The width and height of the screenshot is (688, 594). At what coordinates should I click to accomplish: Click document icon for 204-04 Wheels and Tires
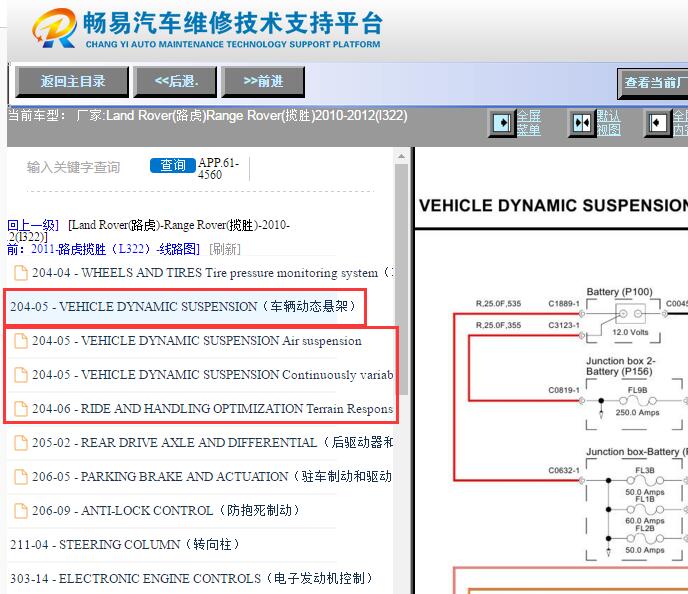click(21, 272)
